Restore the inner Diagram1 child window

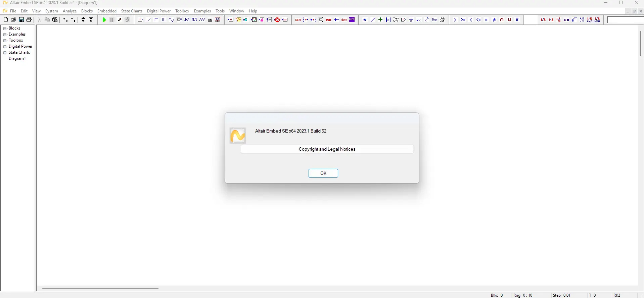(634, 11)
